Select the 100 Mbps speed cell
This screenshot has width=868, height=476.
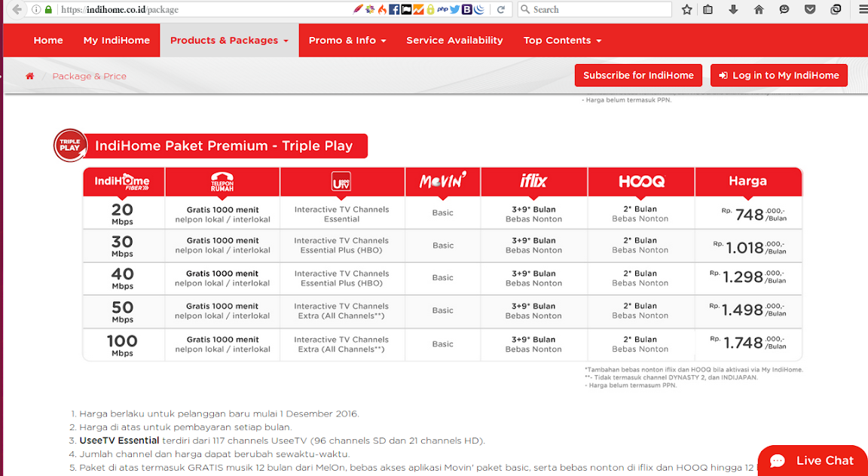pos(122,344)
